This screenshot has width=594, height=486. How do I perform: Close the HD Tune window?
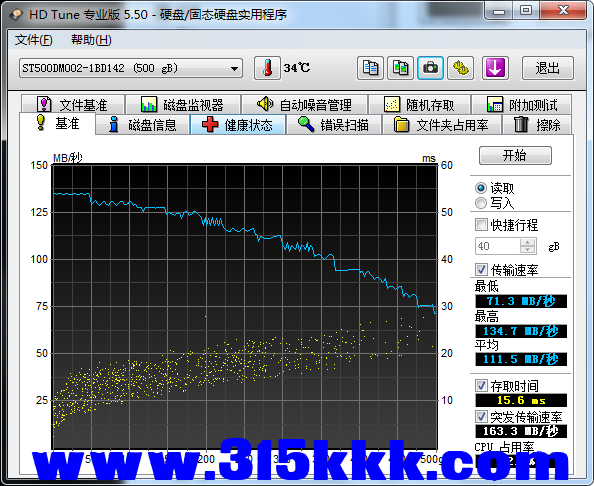coord(563,11)
